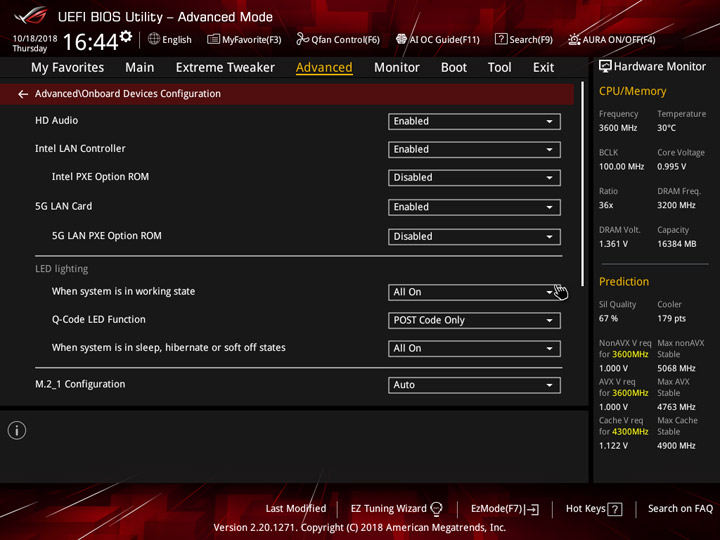This screenshot has height=540, width=720.
Task: Open the Q-Code LED Function dropdown
Action: (474, 321)
